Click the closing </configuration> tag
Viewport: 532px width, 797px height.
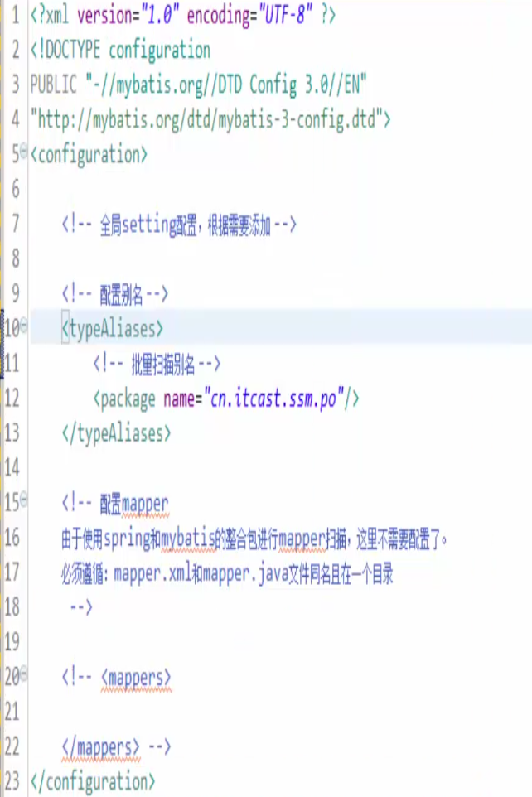93,782
